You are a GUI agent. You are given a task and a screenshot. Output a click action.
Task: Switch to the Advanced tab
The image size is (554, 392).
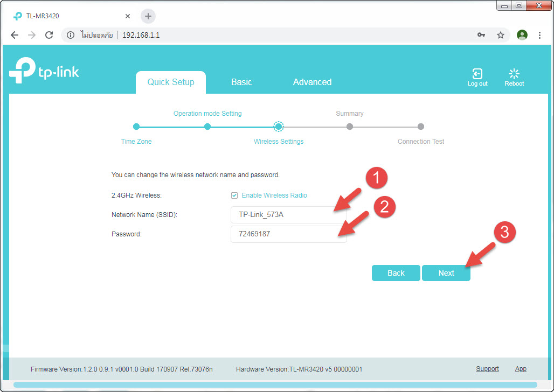coord(313,82)
